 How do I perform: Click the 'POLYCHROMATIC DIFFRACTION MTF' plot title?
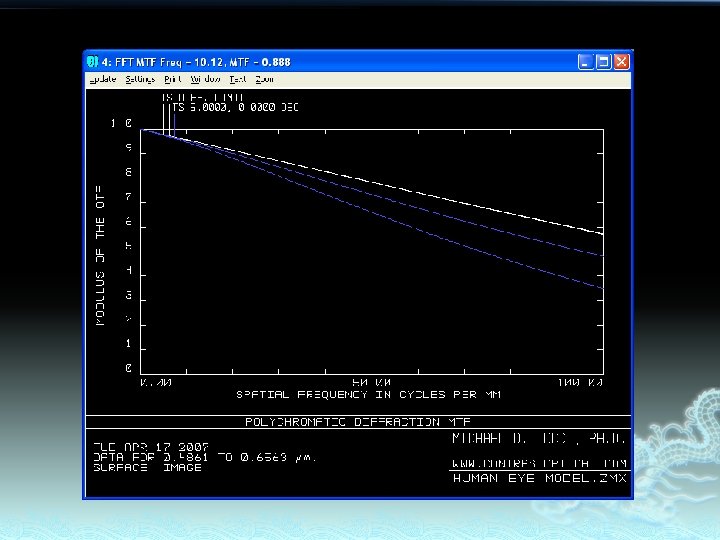click(x=358, y=422)
